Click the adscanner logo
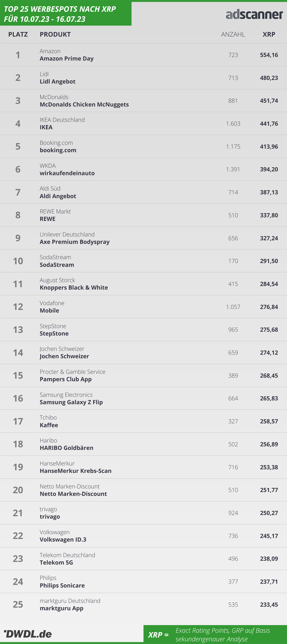Screen dimensions: 287x644 254,15
